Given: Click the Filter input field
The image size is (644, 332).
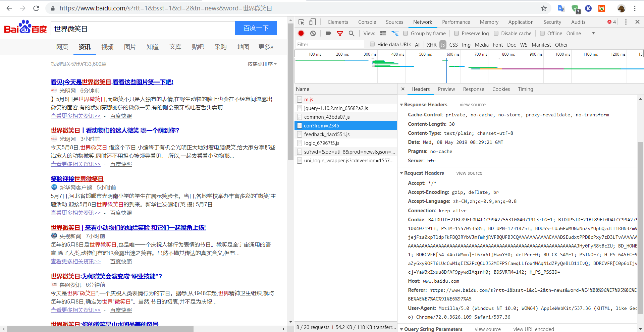Looking at the screenshot, I should pos(330,44).
